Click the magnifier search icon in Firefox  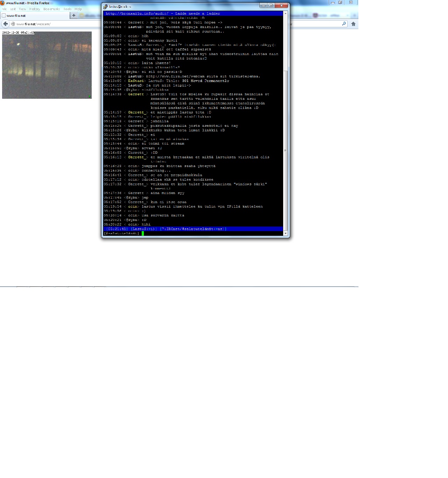(344, 24)
